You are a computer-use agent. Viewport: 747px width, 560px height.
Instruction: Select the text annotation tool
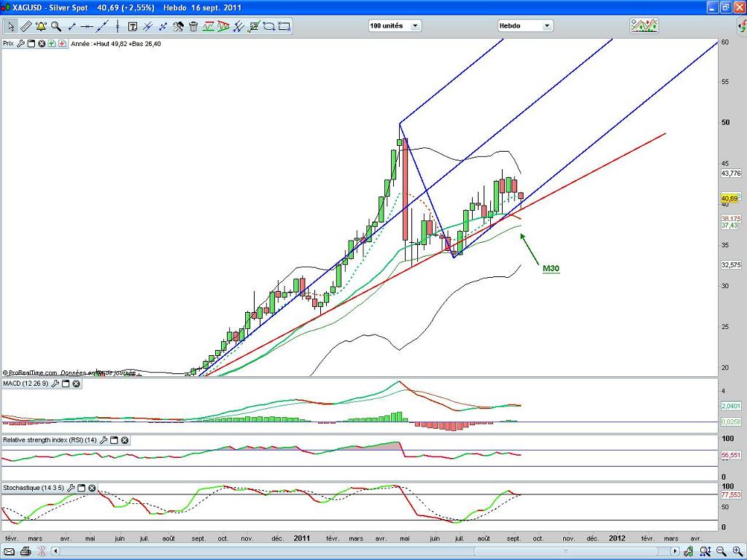coord(133,26)
